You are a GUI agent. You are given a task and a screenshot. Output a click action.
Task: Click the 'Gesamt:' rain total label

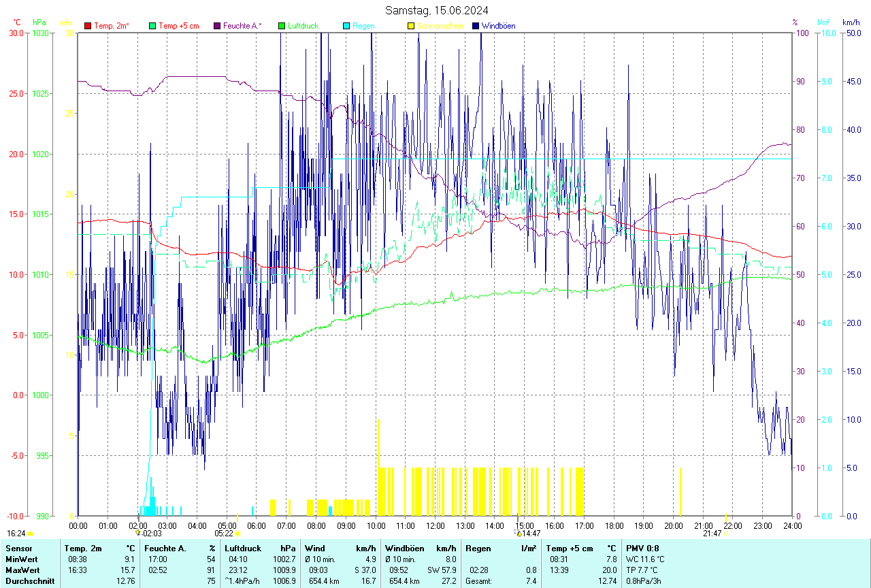[479, 581]
